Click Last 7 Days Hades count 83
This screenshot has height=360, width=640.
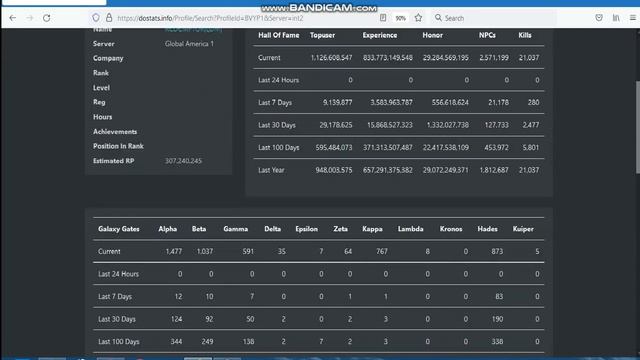[x=499, y=297]
